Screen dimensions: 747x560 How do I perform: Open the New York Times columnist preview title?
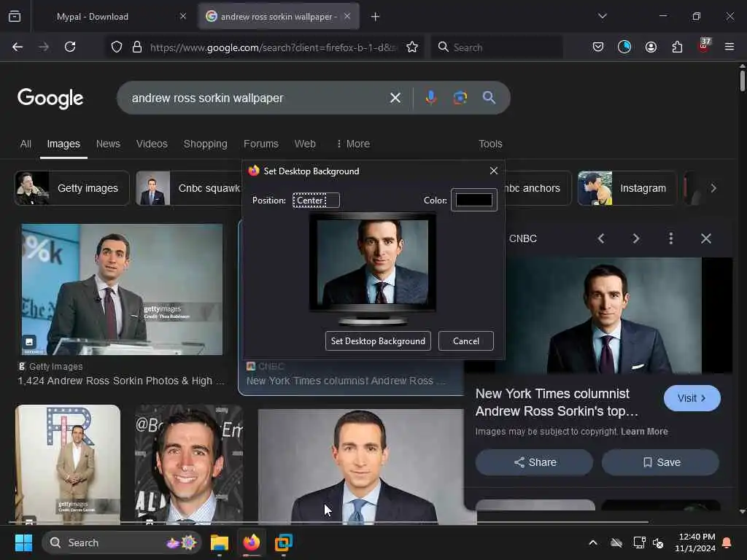point(557,402)
